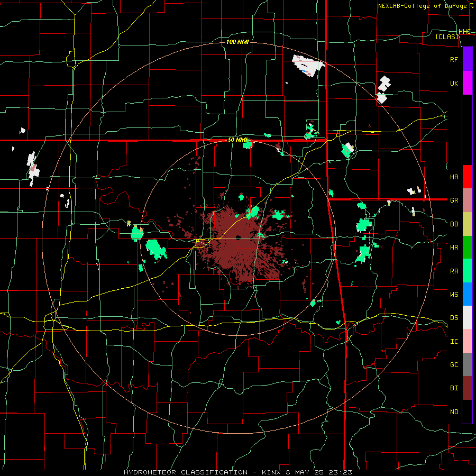The image size is (476, 476).
Task: Click the WS legend label
Action: coord(454,295)
